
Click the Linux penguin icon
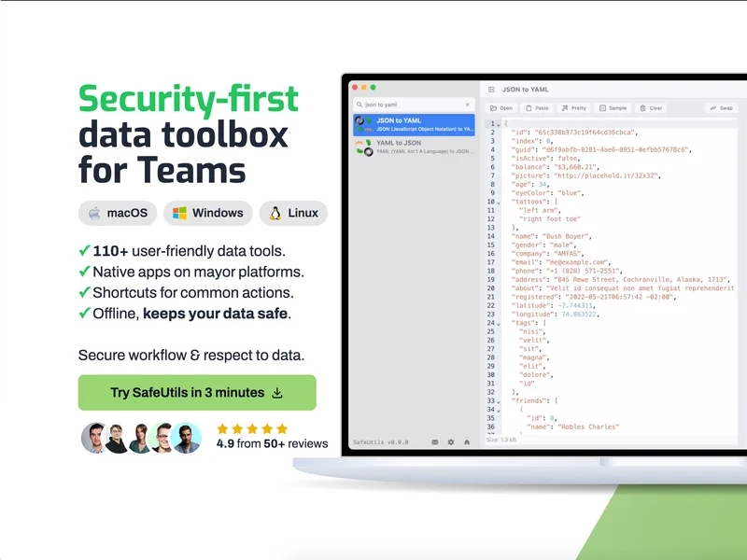pyautogui.click(x=275, y=213)
